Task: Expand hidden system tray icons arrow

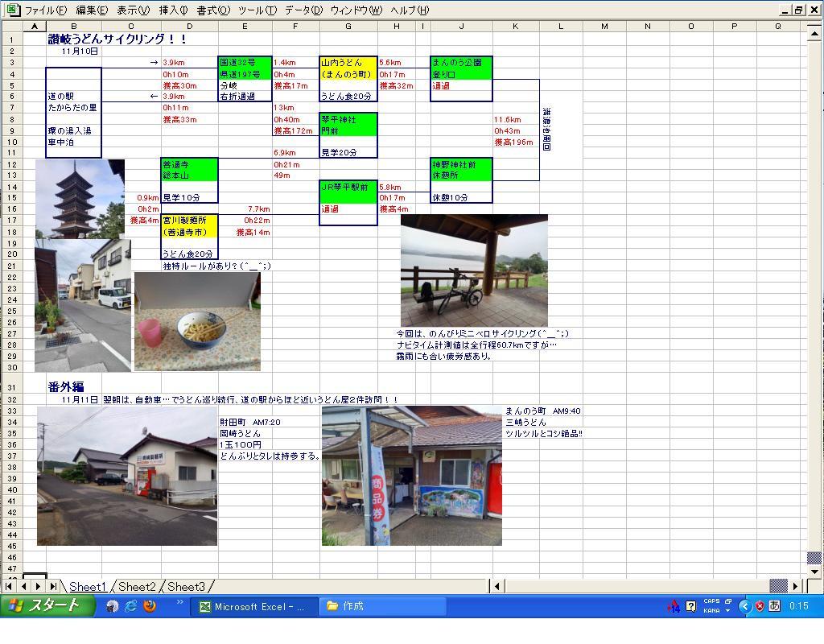Action: coord(744,606)
